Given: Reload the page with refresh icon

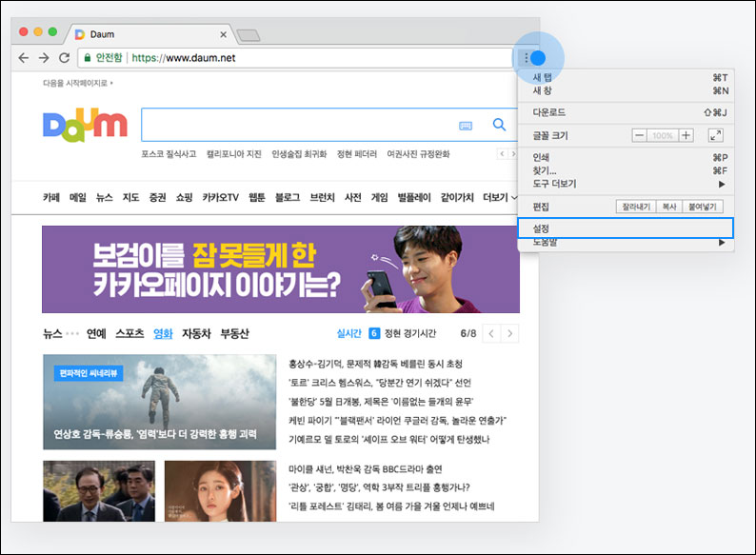Looking at the screenshot, I should click(64, 58).
